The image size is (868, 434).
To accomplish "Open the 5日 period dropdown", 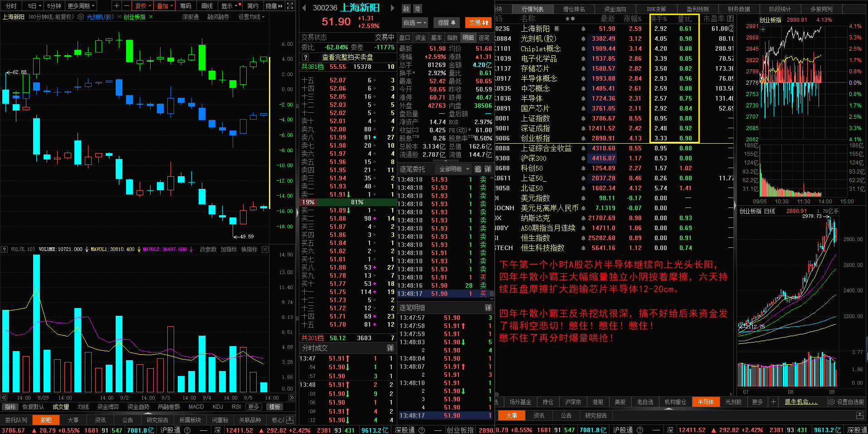I will pyautogui.click(x=34, y=6).
